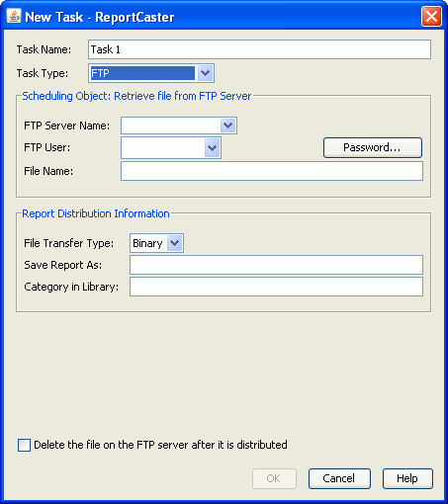The image size is (448, 504).
Task: Click inside the FTP Server Name box
Action: 171,126
